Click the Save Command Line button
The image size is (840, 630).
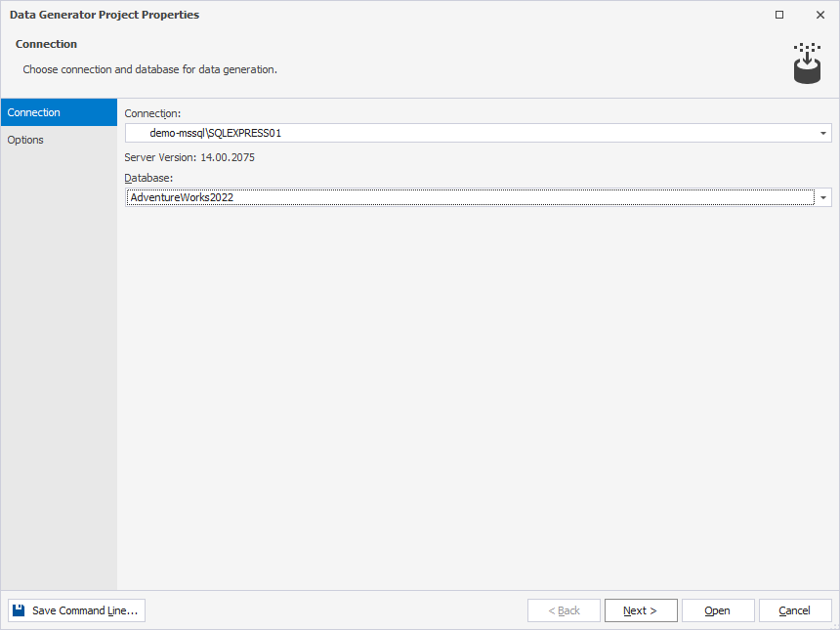(76, 610)
